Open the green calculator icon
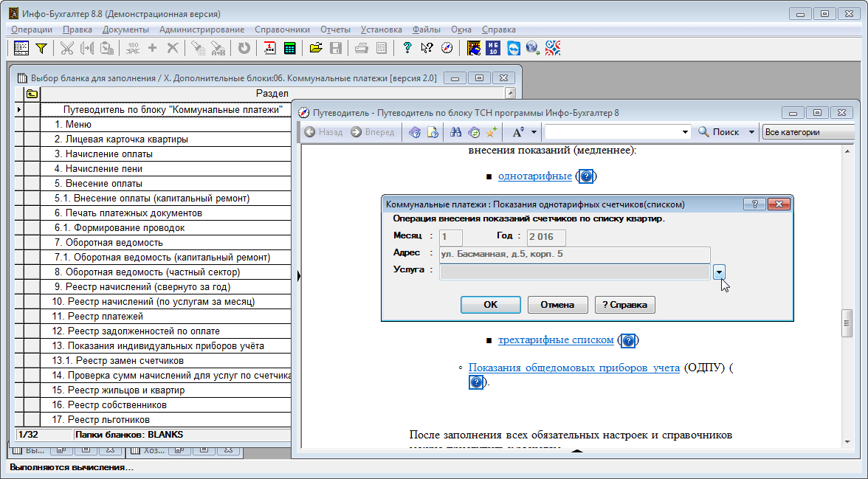 [x=289, y=48]
